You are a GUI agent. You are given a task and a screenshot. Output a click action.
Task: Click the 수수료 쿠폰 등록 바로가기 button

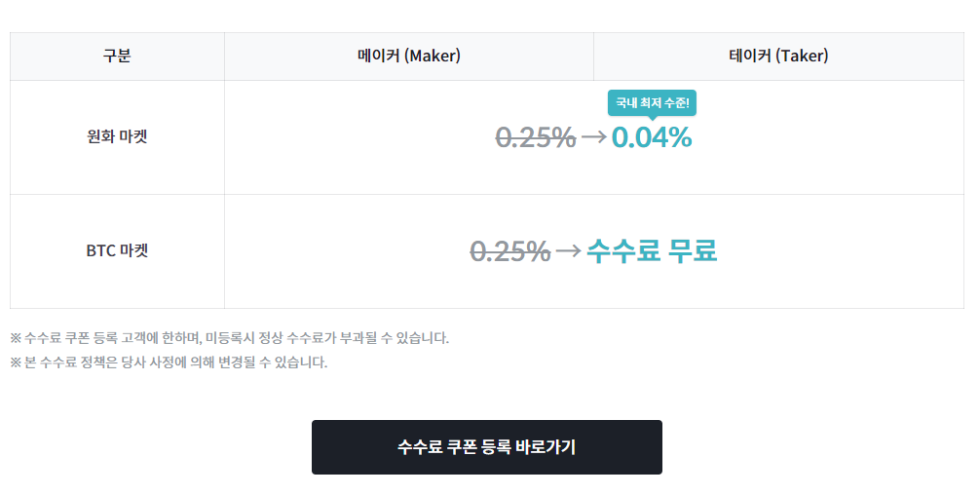point(487,447)
